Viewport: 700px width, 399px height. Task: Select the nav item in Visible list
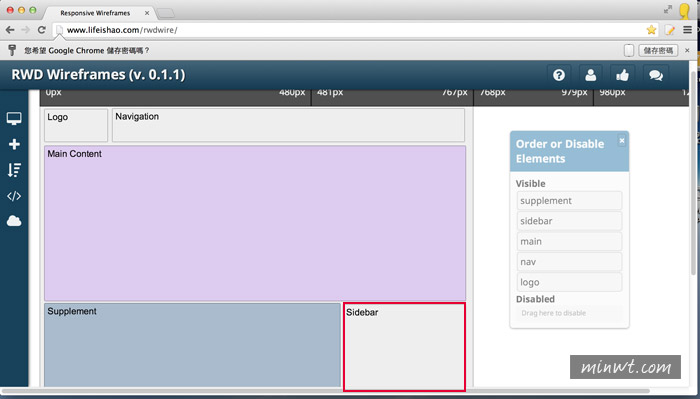click(569, 262)
